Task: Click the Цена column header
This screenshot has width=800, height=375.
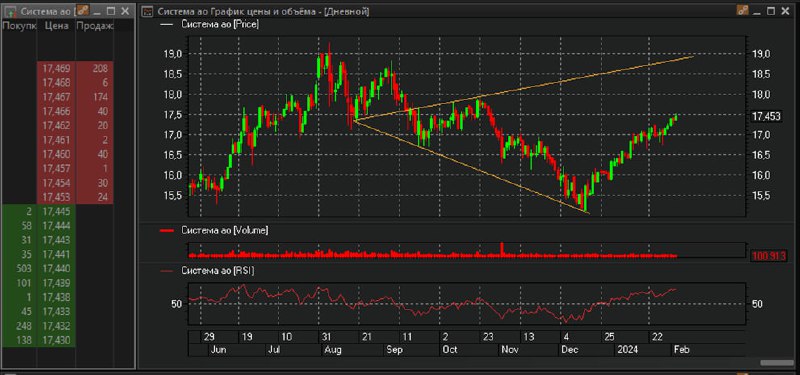Action: pos(56,27)
